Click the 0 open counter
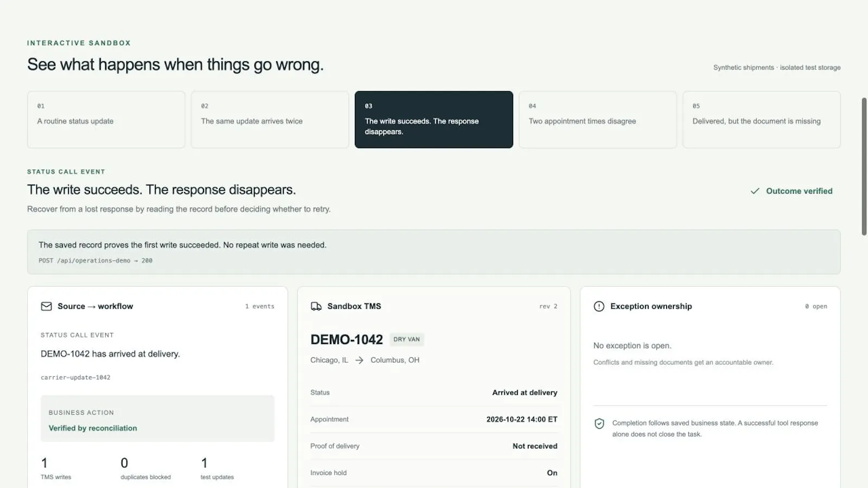868x488 pixels. click(x=816, y=306)
